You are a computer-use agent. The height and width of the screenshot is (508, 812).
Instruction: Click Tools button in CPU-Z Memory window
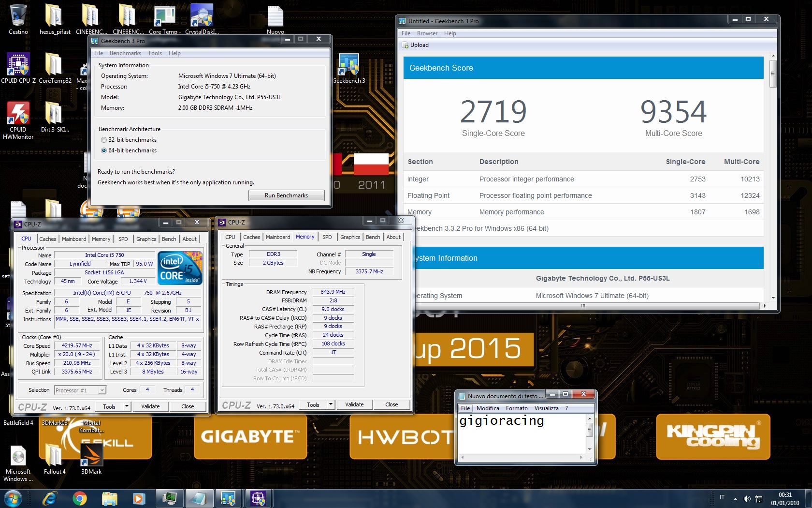pos(313,404)
